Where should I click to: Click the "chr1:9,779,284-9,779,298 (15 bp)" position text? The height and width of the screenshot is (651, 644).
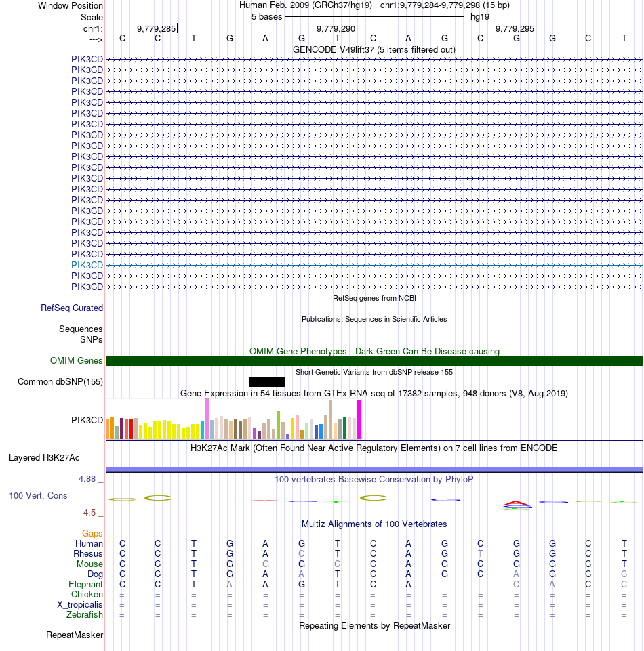click(445, 5)
